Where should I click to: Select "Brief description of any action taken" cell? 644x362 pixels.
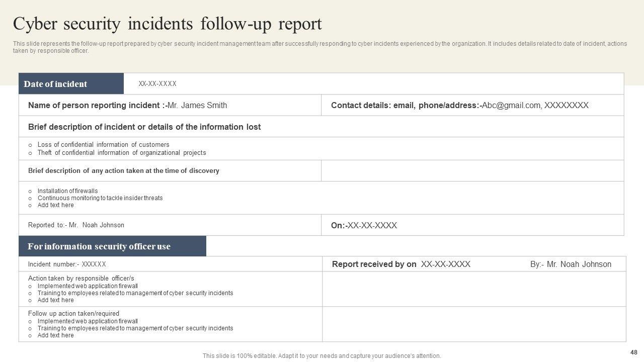coord(124,171)
